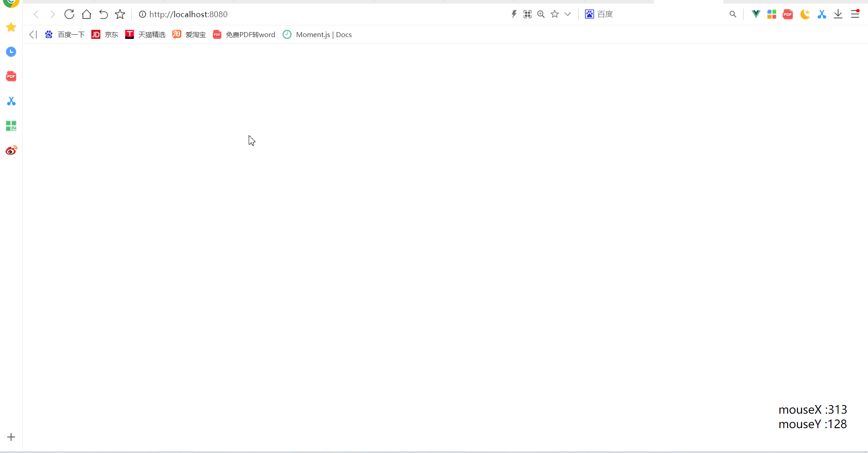This screenshot has width=868, height=453.
Task: Open the browser home page
Action: pyautogui.click(x=86, y=14)
